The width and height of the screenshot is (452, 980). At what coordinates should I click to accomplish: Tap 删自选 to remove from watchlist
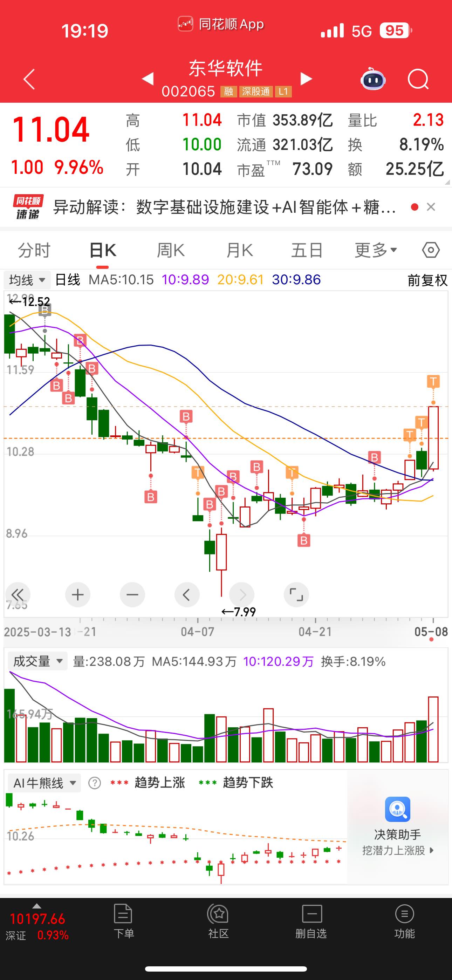(x=311, y=921)
